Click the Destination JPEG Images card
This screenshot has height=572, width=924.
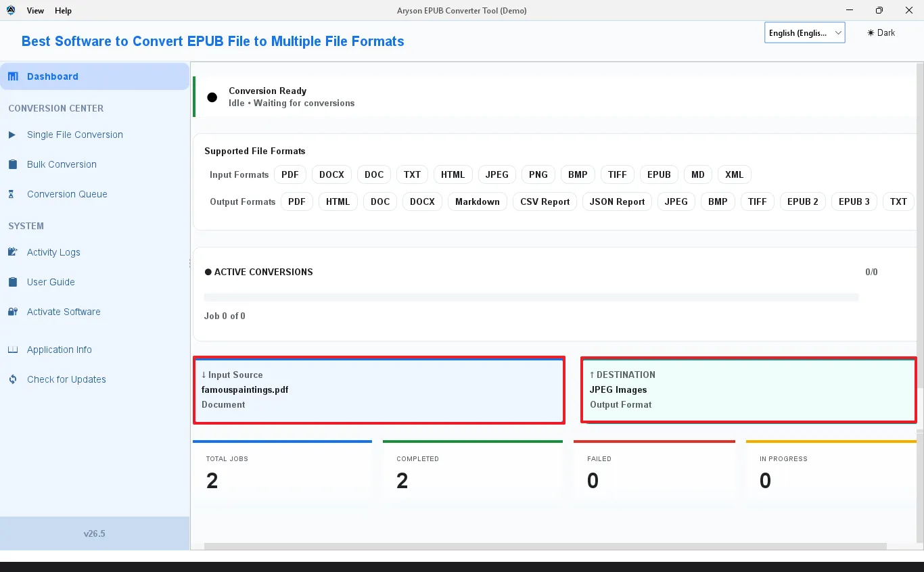(x=749, y=389)
